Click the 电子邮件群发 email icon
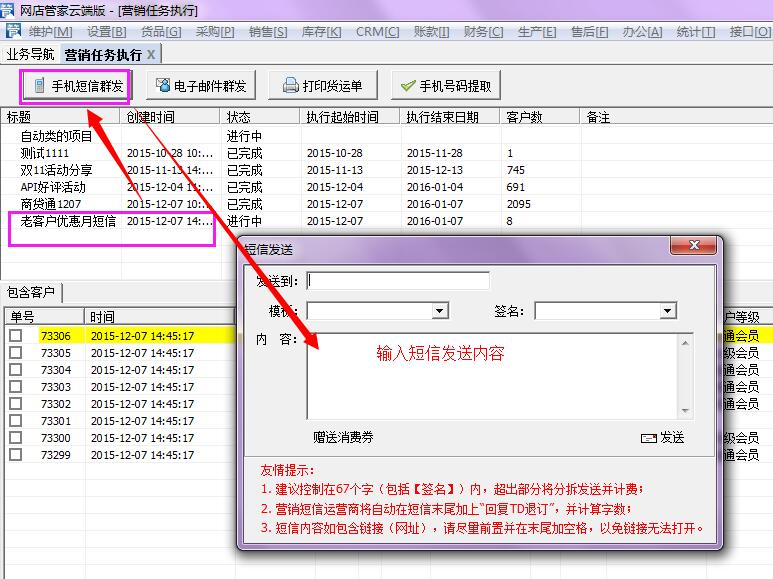Screen dimensions: 773x579 (163, 87)
